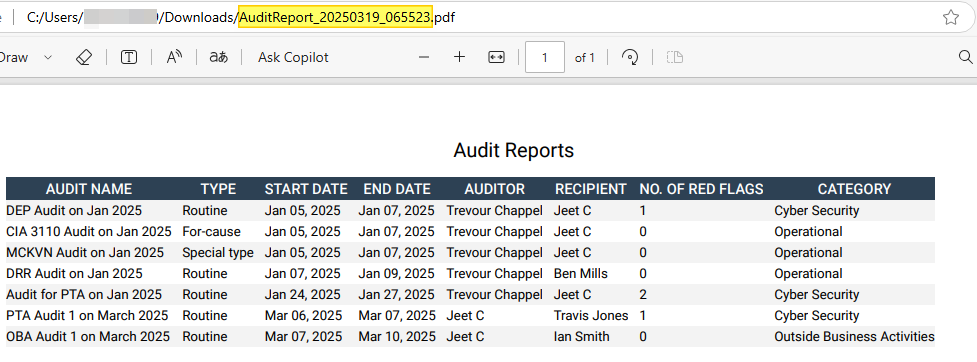Select the Add text tool icon
This screenshot has height=362, width=977.
[x=129, y=57]
